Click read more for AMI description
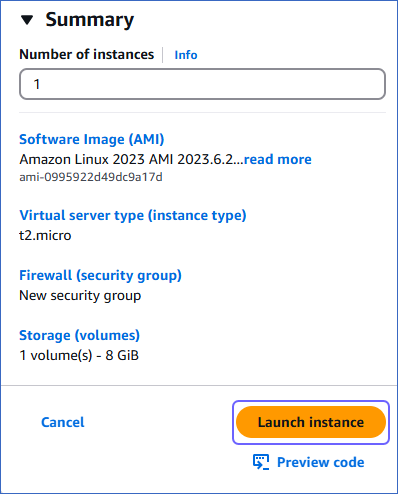 pyautogui.click(x=278, y=159)
